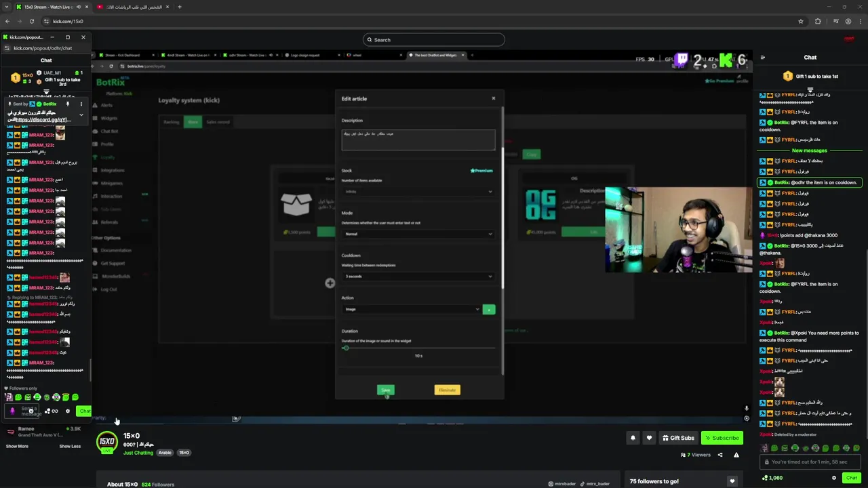Click the Gift Subs button

click(678, 438)
